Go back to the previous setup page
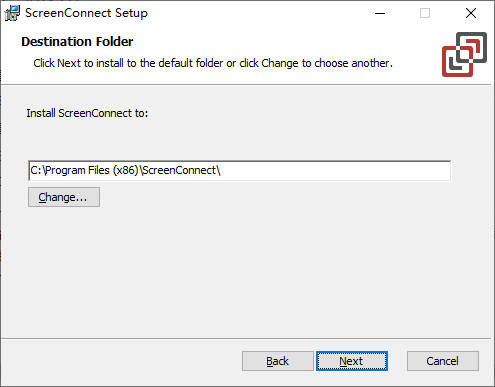The width and height of the screenshot is (495, 387). coord(278,361)
